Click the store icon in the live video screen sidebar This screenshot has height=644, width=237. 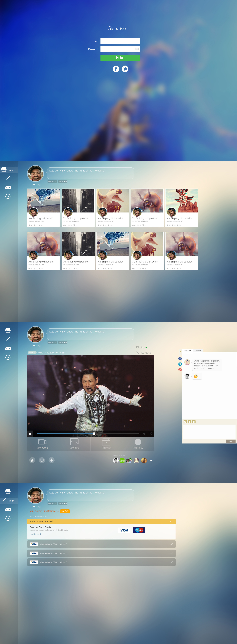pyautogui.click(x=8, y=331)
